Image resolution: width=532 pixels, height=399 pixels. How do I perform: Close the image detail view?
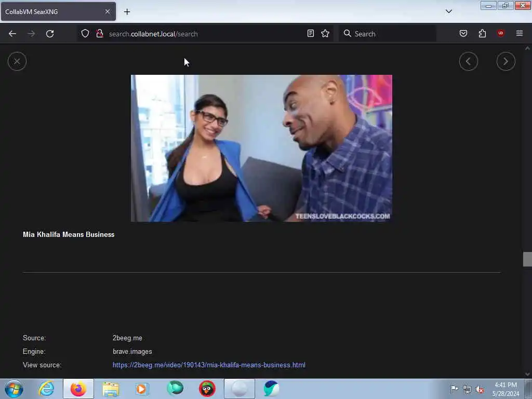click(x=17, y=61)
